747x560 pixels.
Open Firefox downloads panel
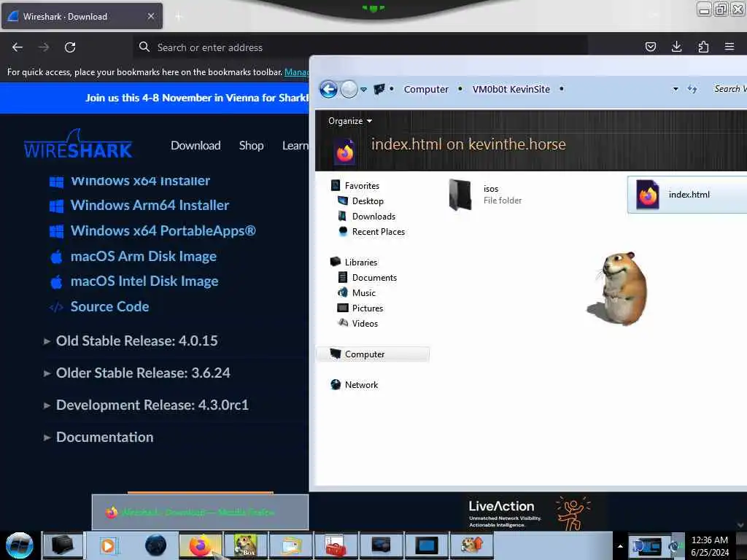click(676, 47)
